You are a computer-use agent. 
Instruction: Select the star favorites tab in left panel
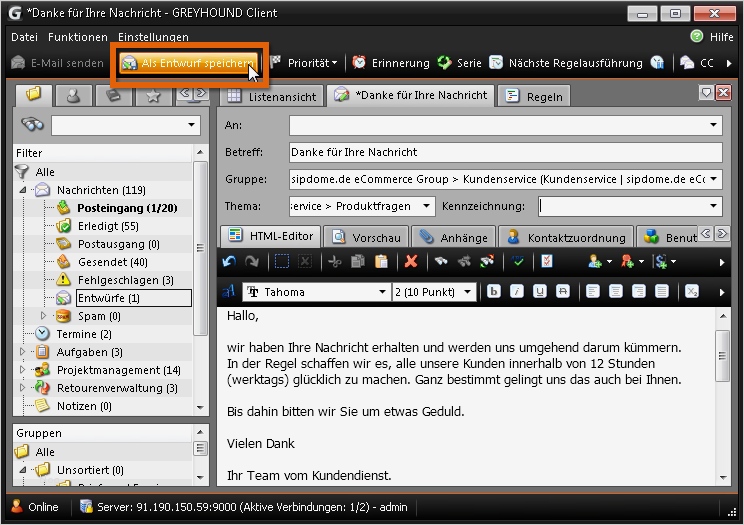point(153,96)
